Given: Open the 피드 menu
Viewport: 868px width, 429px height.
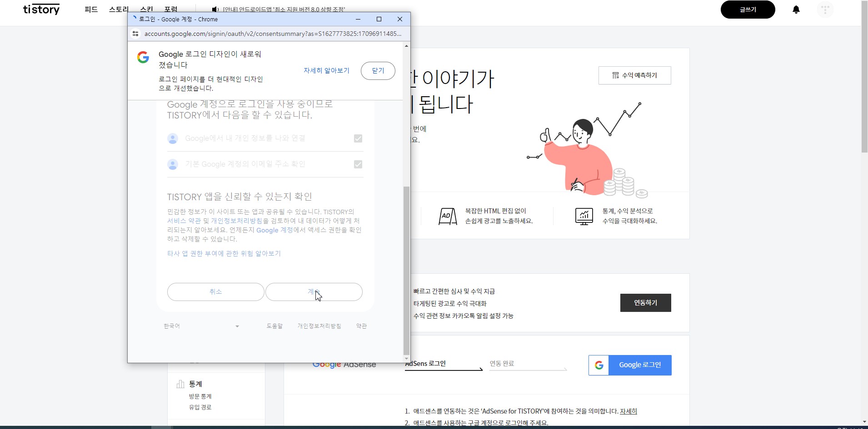Looking at the screenshot, I should (91, 9).
